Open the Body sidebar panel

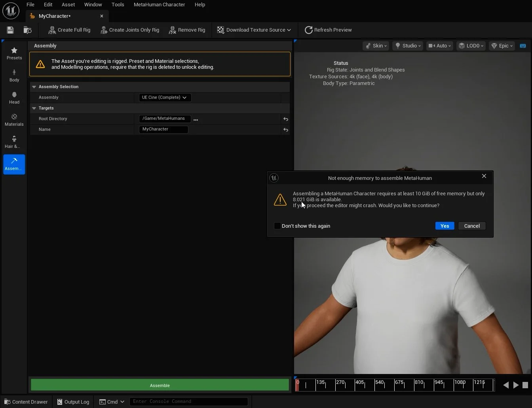(14, 76)
